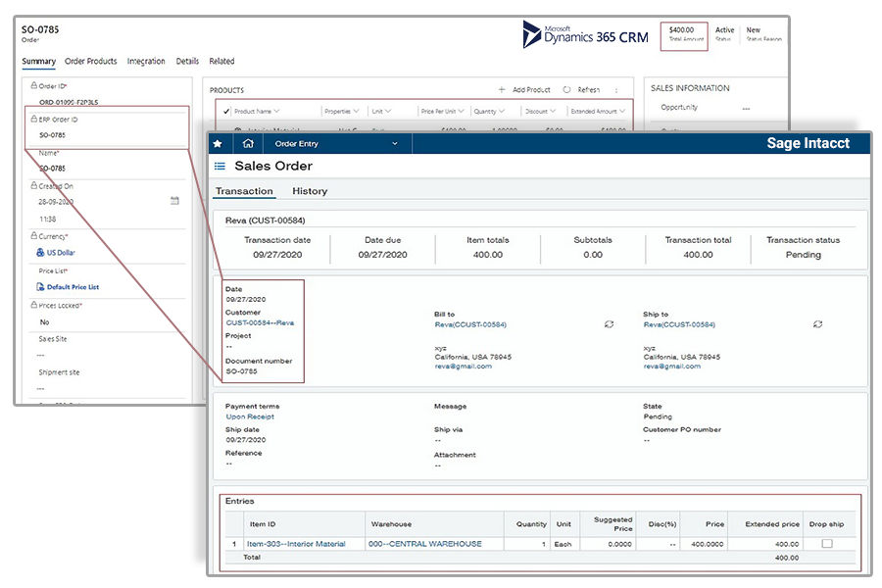Open the Item-303--Interior Material link
Image resolution: width=882 pixels, height=588 pixels.
pyautogui.click(x=296, y=544)
